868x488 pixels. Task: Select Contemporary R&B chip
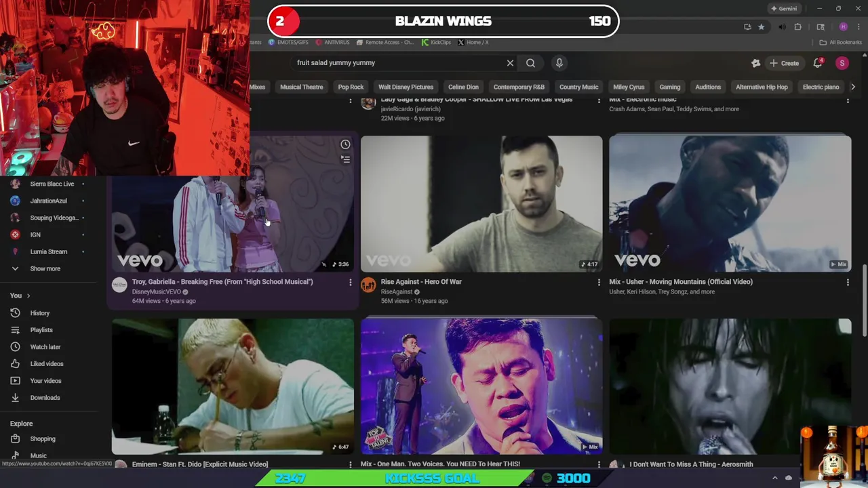[x=519, y=87]
